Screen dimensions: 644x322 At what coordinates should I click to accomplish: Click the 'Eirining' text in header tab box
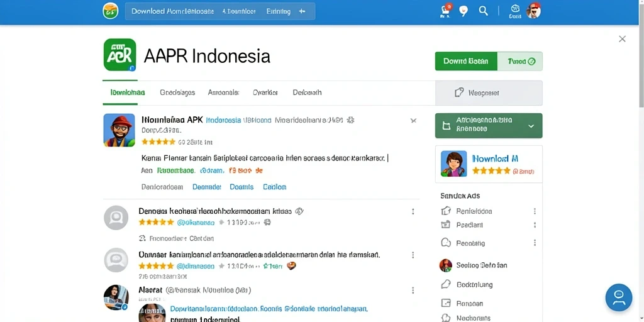pyautogui.click(x=279, y=11)
